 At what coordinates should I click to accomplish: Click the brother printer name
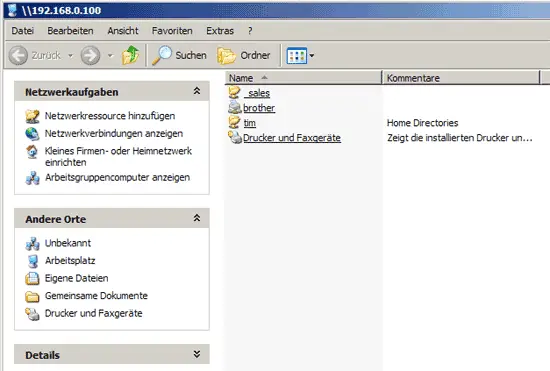tap(259, 108)
